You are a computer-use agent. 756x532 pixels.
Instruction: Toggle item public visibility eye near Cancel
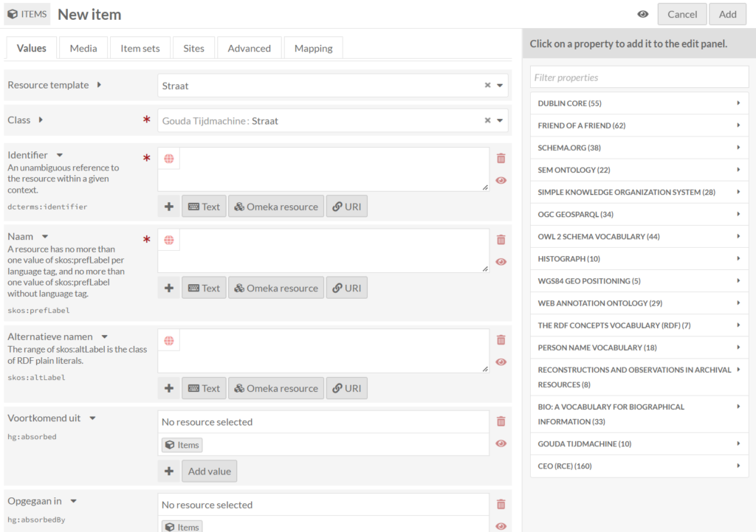[643, 14]
